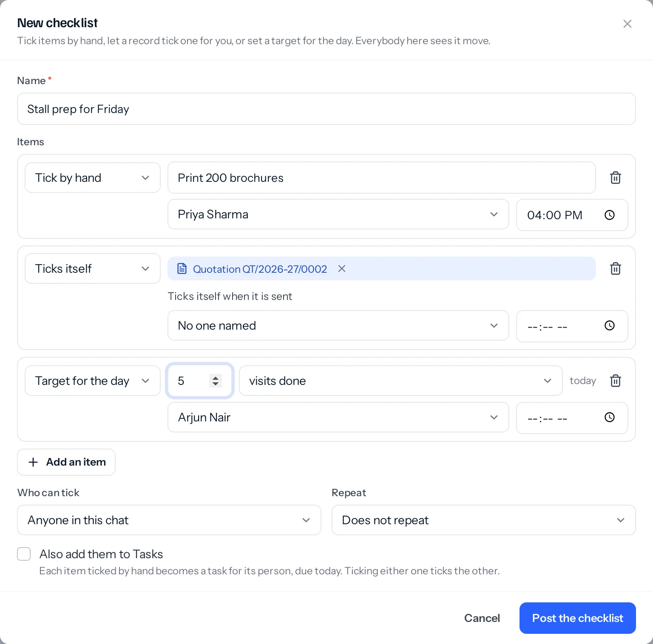Click the 04:00 PM time value
This screenshot has height=644, width=653.
point(555,215)
